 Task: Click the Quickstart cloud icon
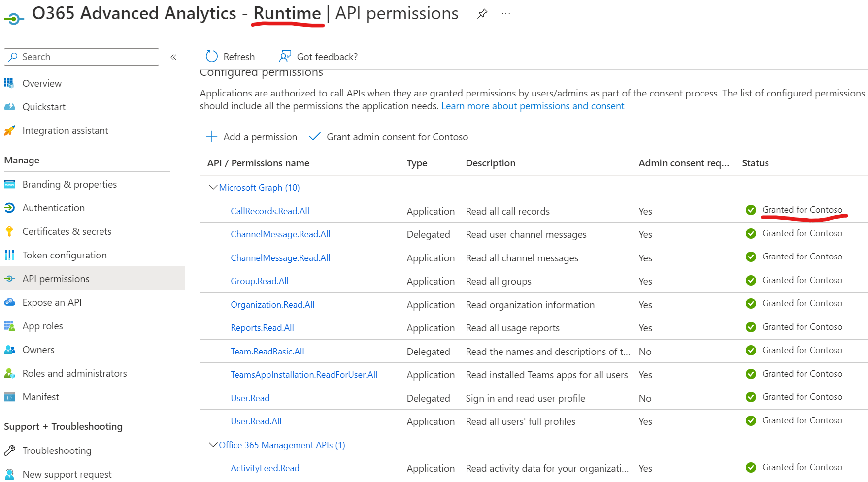pyautogui.click(x=9, y=107)
